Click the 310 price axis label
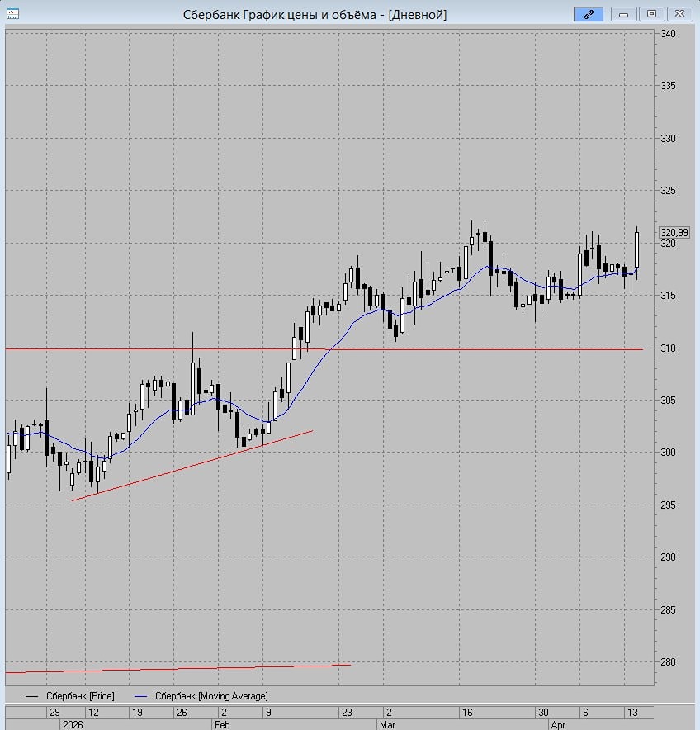 (x=668, y=348)
